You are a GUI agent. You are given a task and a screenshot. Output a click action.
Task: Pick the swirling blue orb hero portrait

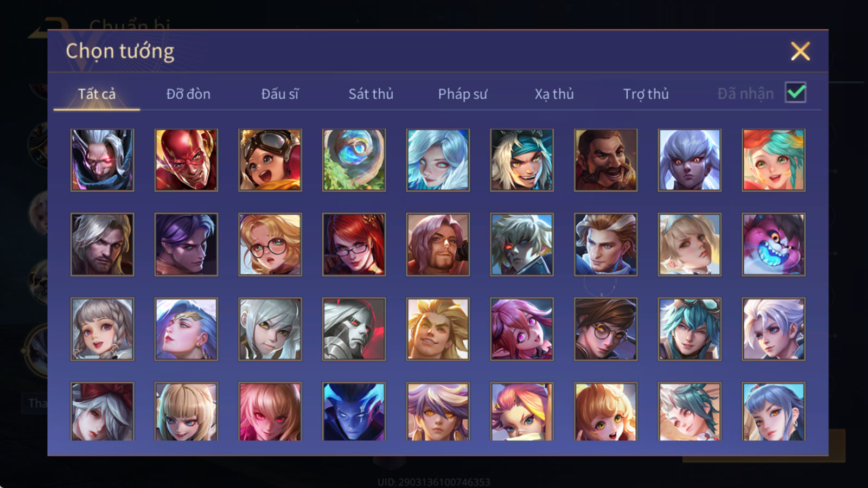pos(354,160)
